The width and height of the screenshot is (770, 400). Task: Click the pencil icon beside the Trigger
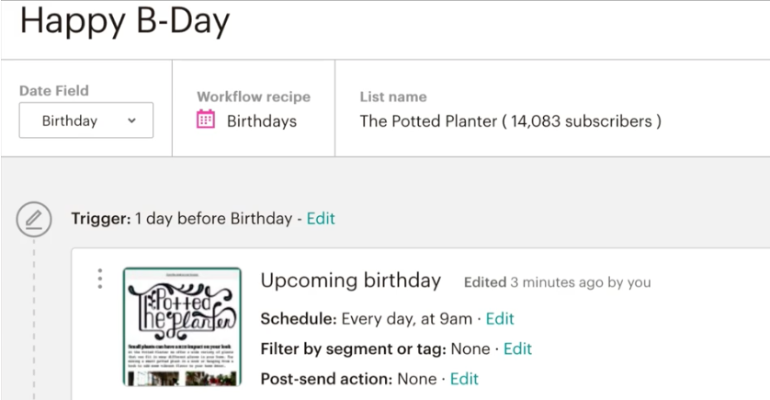pos(34,219)
